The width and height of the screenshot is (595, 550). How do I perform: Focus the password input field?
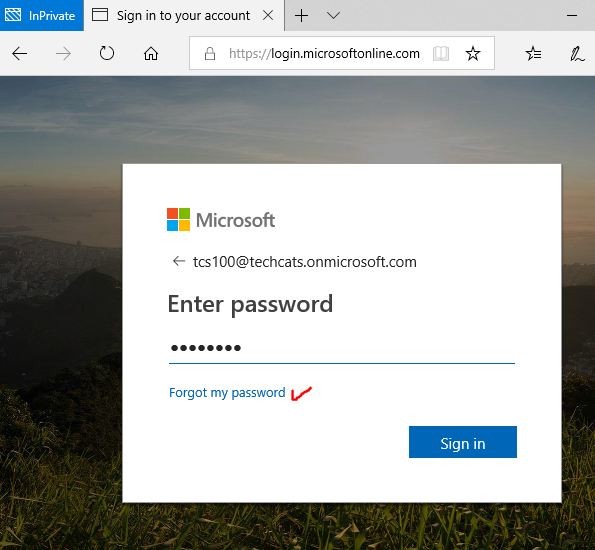click(x=342, y=348)
